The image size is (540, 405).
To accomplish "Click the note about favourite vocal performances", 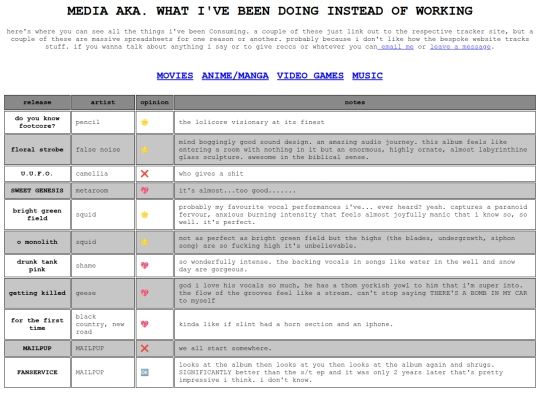I will pos(353,215).
